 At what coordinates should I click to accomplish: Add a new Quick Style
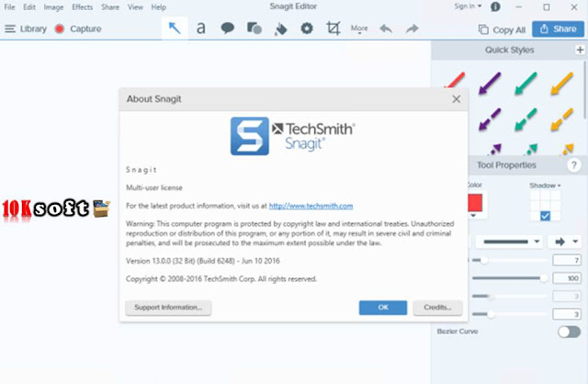[x=580, y=50]
